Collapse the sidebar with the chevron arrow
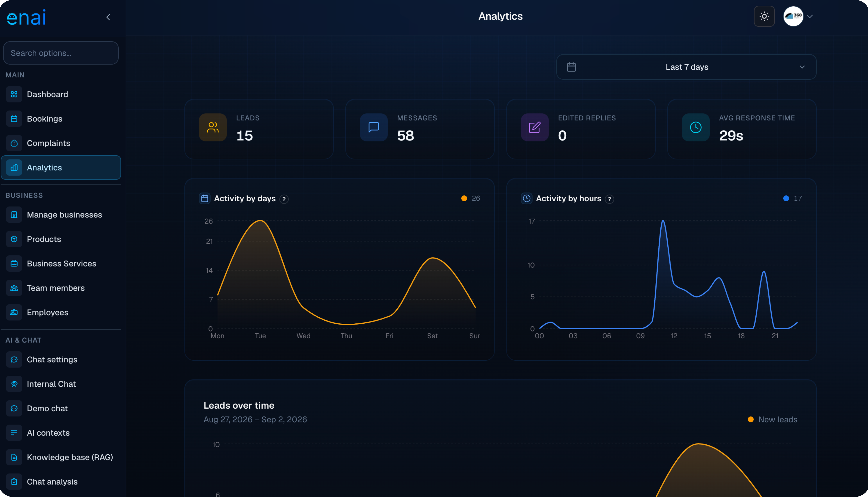This screenshot has height=497, width=868. click(108, 17)
